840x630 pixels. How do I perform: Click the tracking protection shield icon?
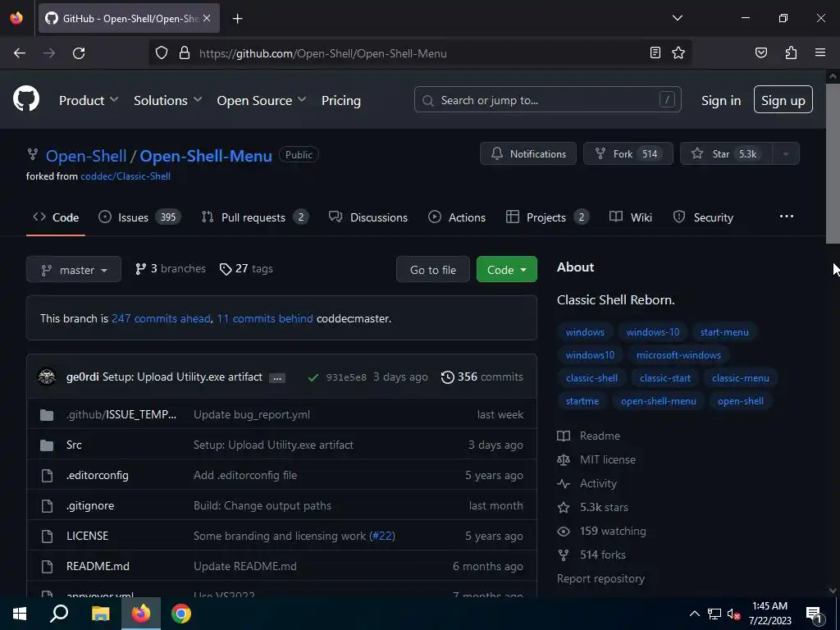[x=162, y=53]
